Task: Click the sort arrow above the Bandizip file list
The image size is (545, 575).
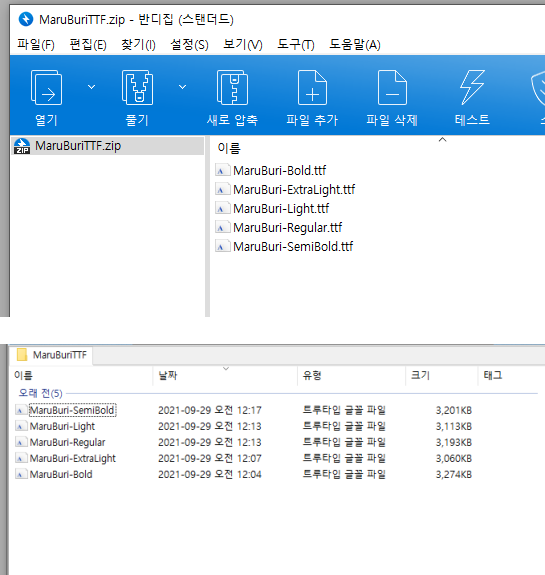Action: click(443, 140)
